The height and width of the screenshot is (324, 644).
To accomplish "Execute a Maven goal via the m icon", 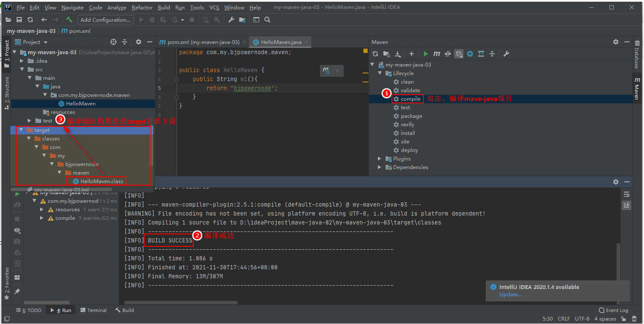I will pos(437,54).
